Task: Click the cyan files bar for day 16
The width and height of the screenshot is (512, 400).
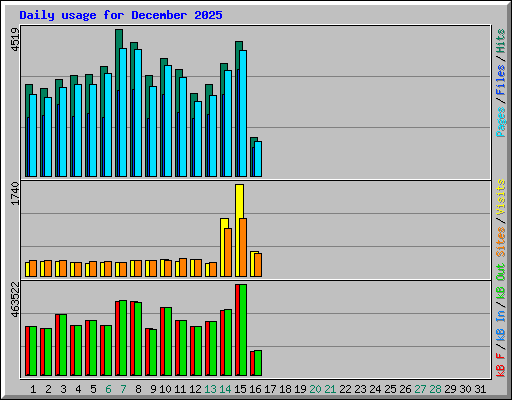Action: coord(258,159)
